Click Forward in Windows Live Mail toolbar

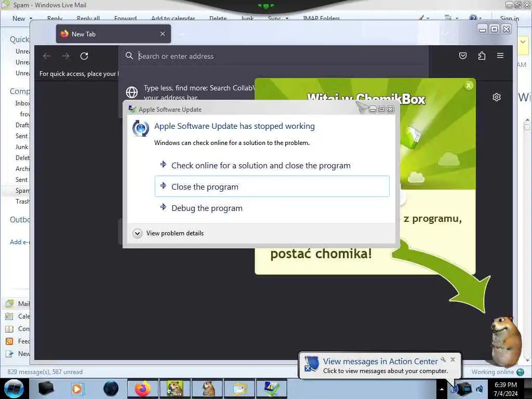click(x=126, y=18)
